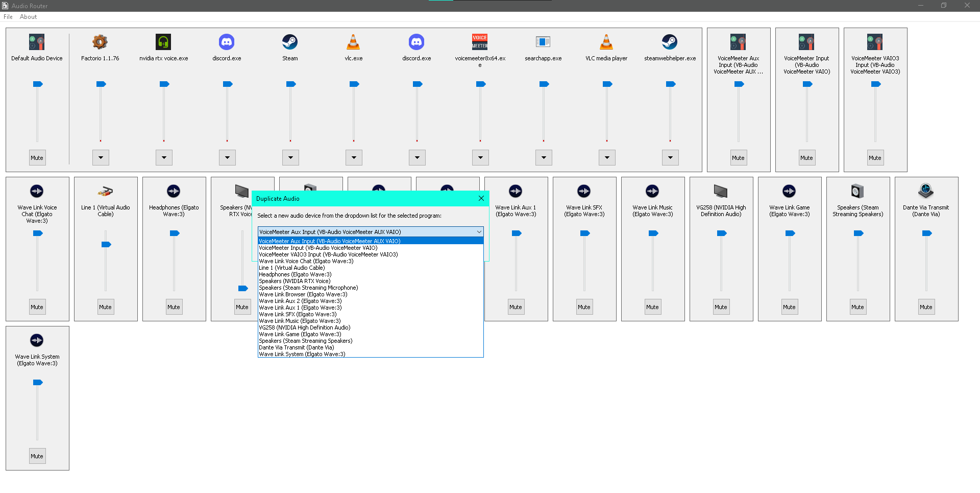
Task: Mute VoiceMeeter Aux Input device
Action: pos(739,158)
